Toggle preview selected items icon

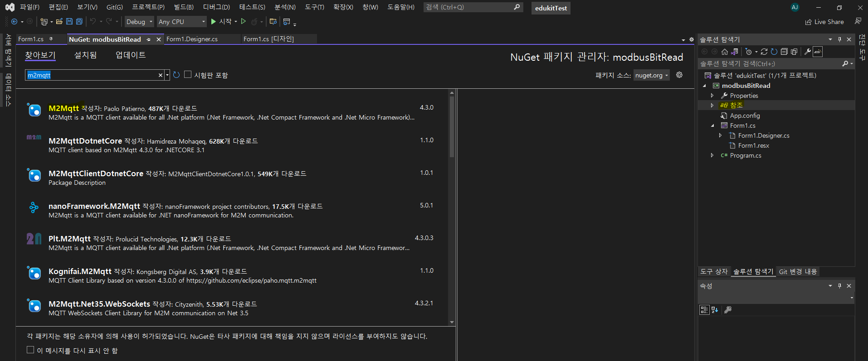point(818,52)
